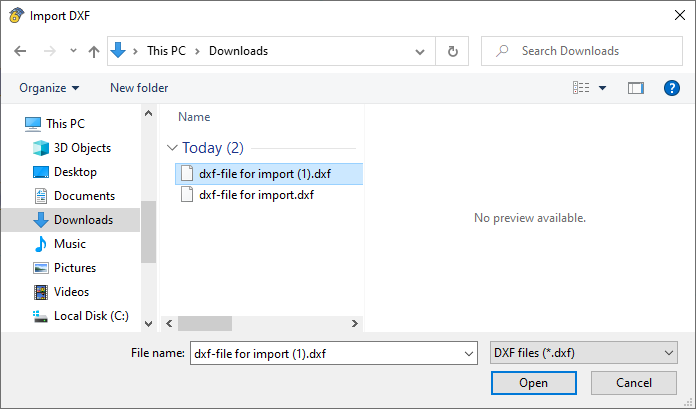The width and height of the screenshot is (696, 409).
Task: Click New folder in toolbar
Action: click(x=139, y=88)
